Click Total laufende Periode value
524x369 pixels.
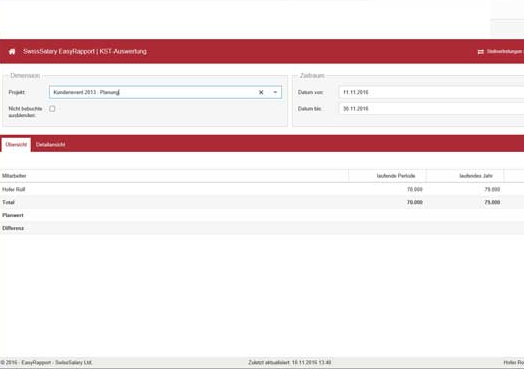[x=415, y=203]
